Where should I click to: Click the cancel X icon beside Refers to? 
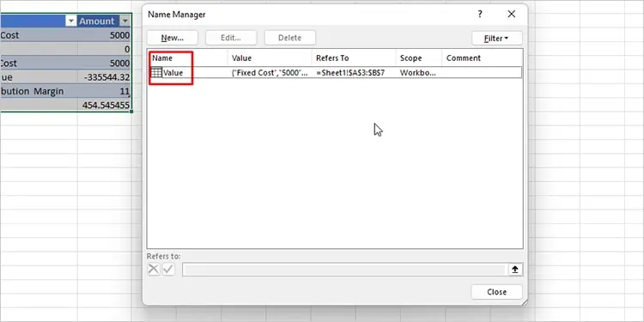[x=154, y=270]
